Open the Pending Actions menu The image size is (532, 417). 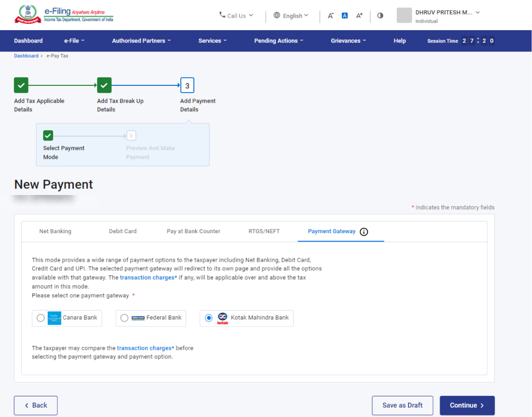click(x=279, y=41)
